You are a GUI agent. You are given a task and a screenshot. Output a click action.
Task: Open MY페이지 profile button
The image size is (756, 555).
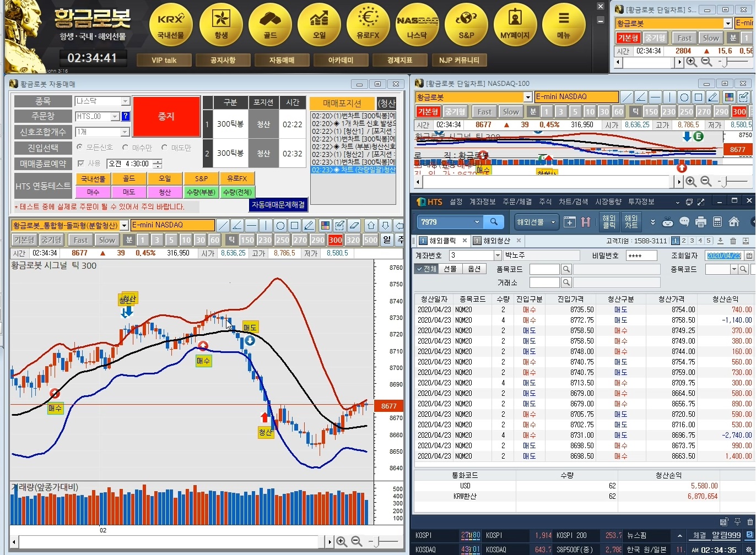515,25
